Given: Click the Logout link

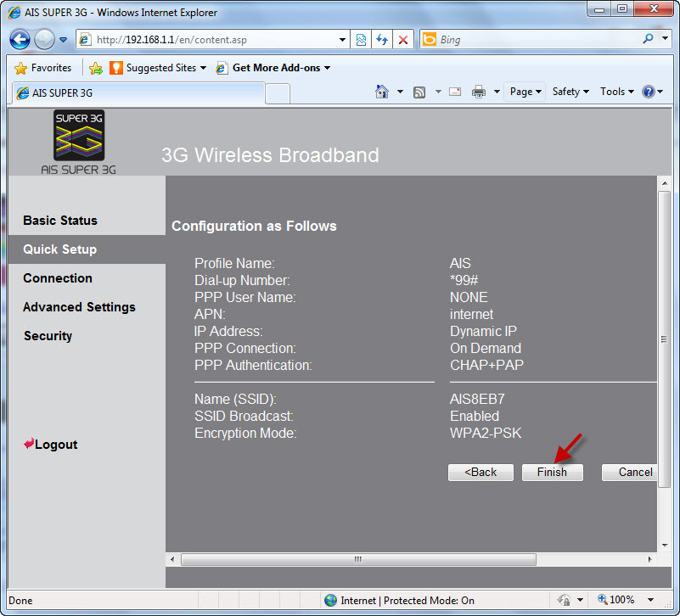Looking at the screenshot, I should click(x=51, y=445).
